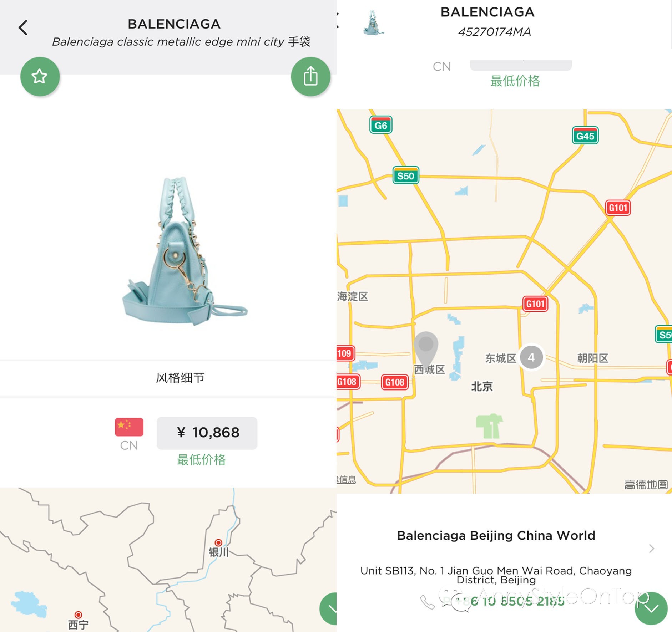672x632 pixels.
Task: Tap the phone icon beside store number
Action: point(427,602)
